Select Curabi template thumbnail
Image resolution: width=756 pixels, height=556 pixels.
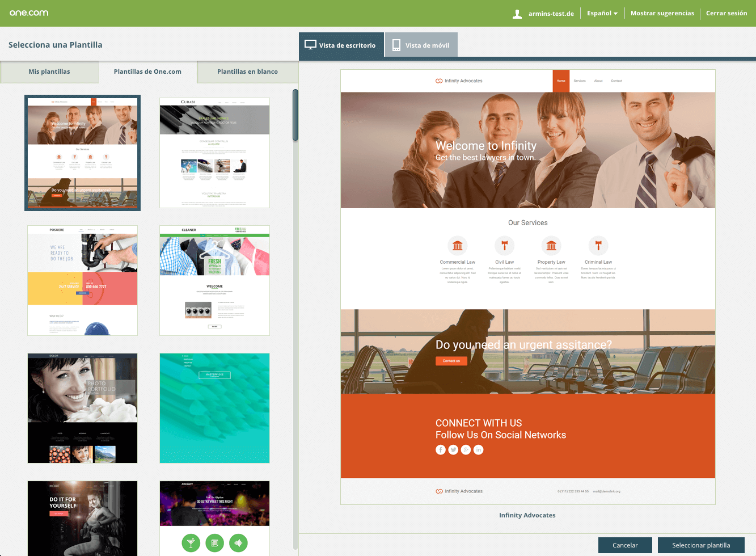click(214, 153)
